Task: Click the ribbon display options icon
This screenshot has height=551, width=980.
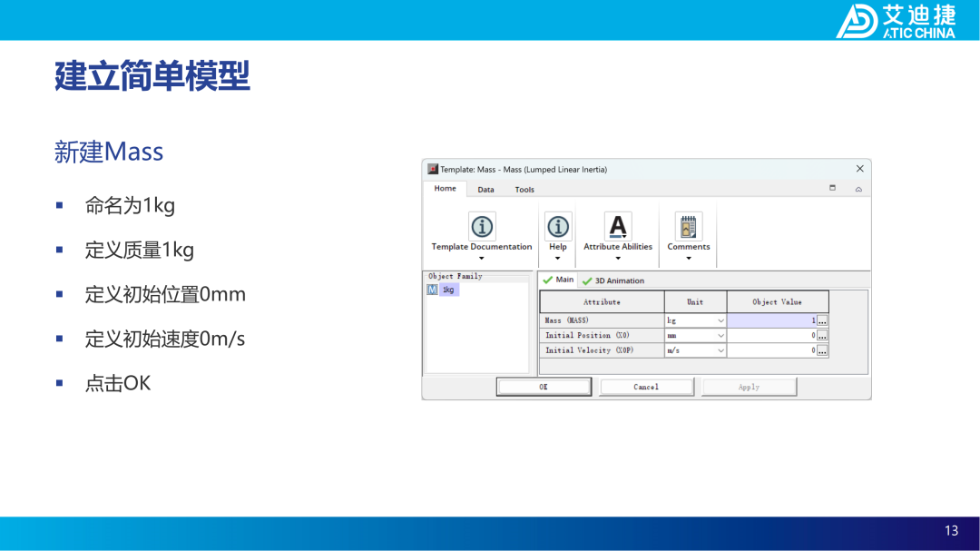Action: coord(832,188)
